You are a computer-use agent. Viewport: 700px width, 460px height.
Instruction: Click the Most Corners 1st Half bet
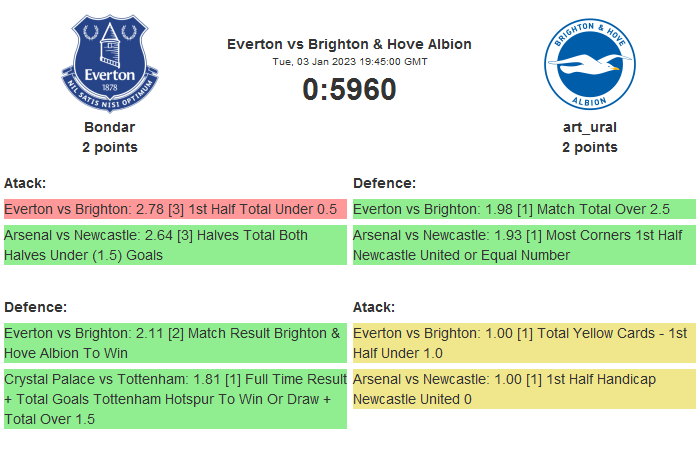coord(524,245)
